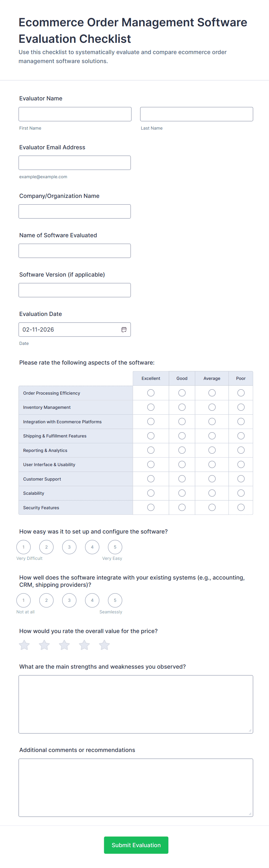
Task: Submit the evaluation form
Action: tap(136, 845)
